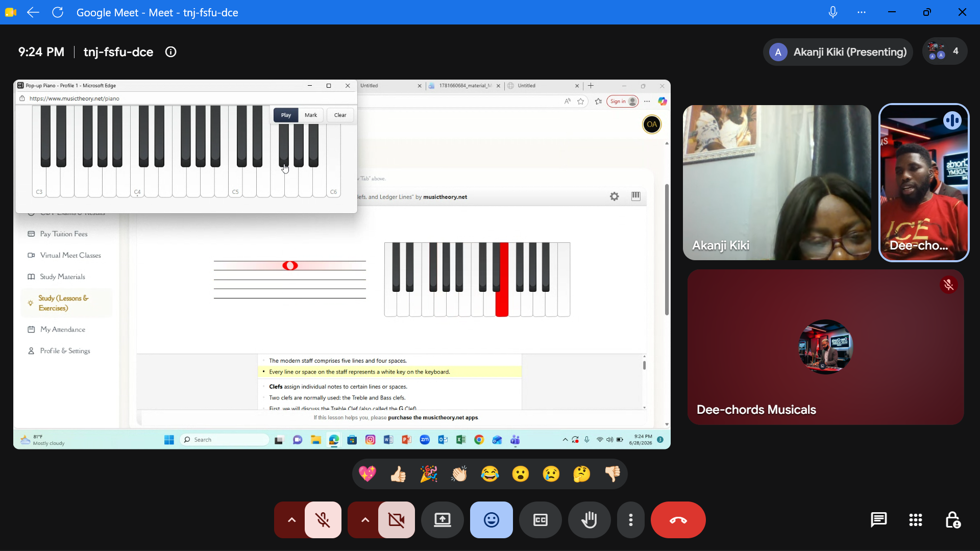Select Dee-cho... speaking video tile

click(924, 183)
